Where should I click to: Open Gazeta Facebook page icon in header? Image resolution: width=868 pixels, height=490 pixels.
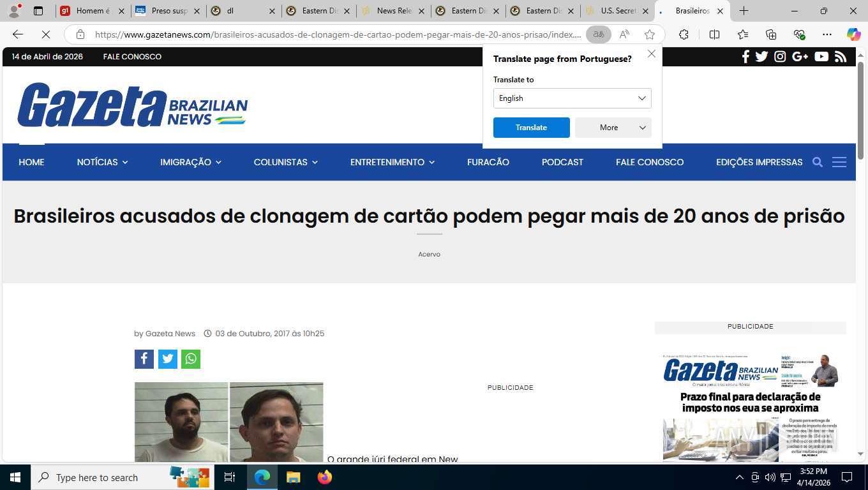[x=745, y=57]
